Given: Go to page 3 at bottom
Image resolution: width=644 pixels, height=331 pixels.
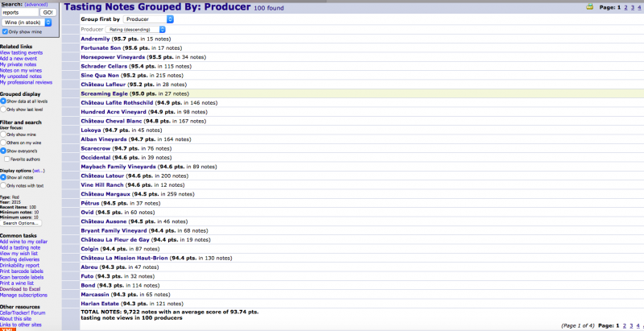Looking at the screenshot, I should pyautogui.click(x=631, y=325).
